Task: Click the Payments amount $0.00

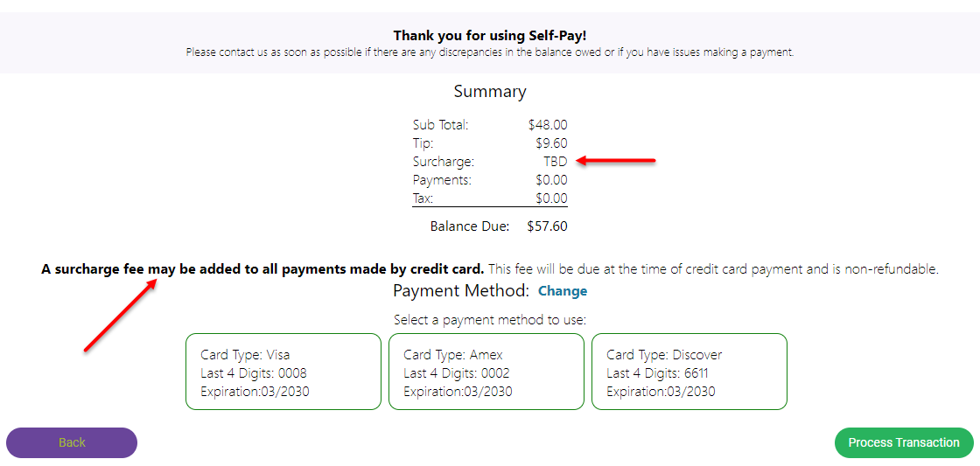Action: [x=551, y=180]
